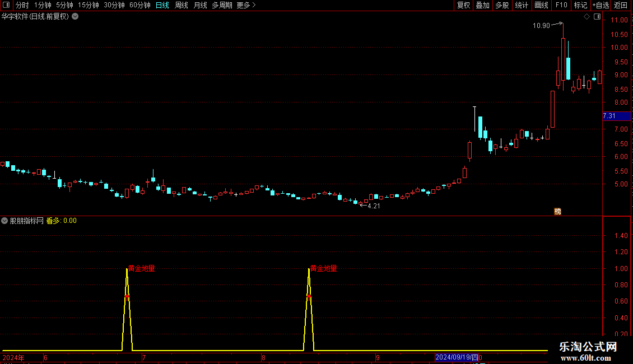
Task: Open 统计 statistics tool
Action: [522, 5]
